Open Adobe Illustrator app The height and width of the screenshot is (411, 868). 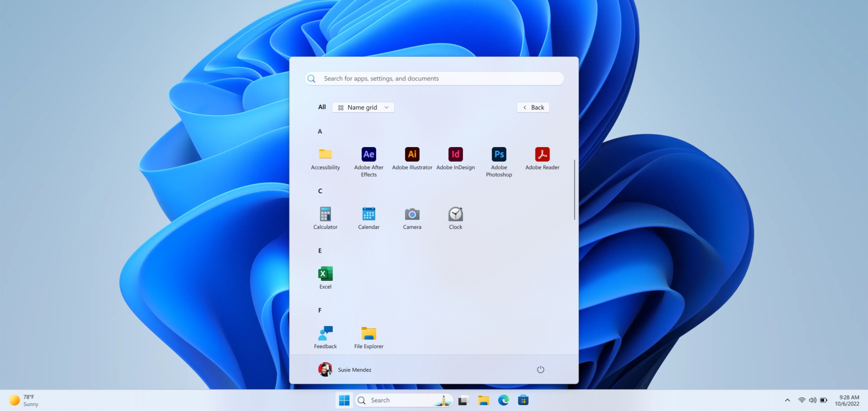[412, 159]
